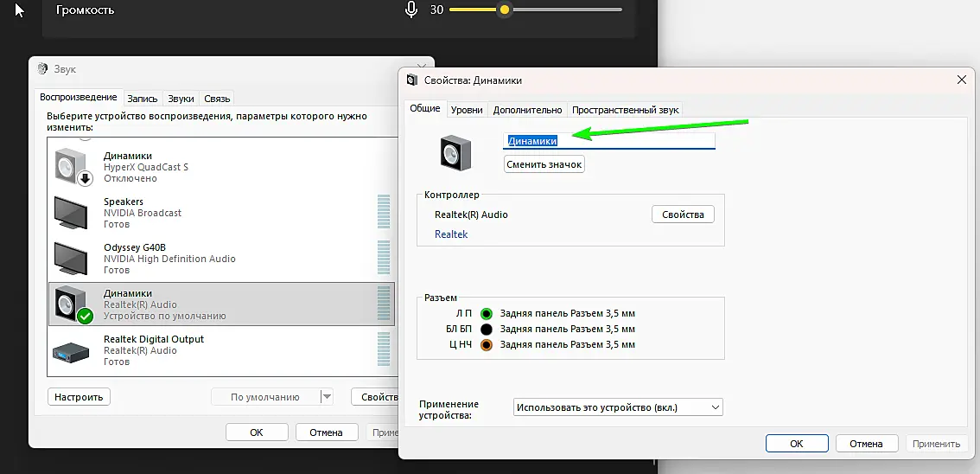This screenshot has width=980, height=474.
Task: Click the black БЛ БП jack indicator
Action: tap(487, 329)
